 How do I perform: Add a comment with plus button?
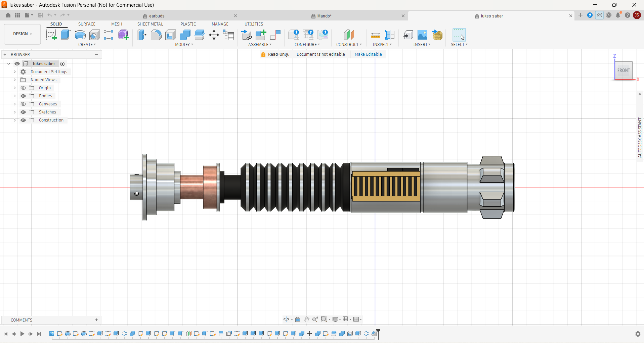[x=96, y=320]
